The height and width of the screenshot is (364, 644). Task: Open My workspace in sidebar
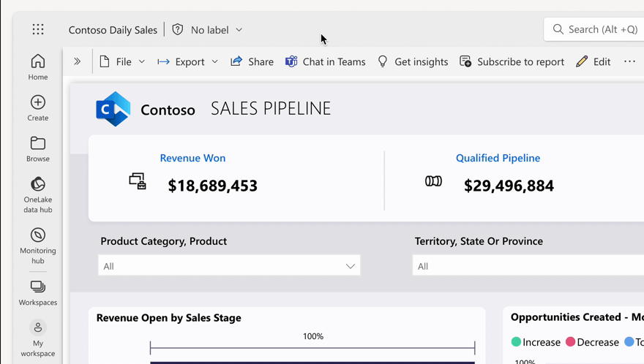click(38, 338)
